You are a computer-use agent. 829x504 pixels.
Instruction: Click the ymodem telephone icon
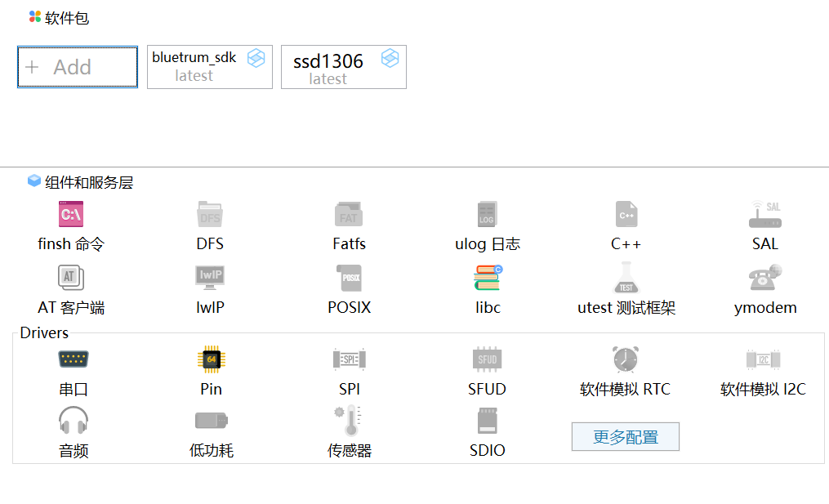click(x=765, y=278)
